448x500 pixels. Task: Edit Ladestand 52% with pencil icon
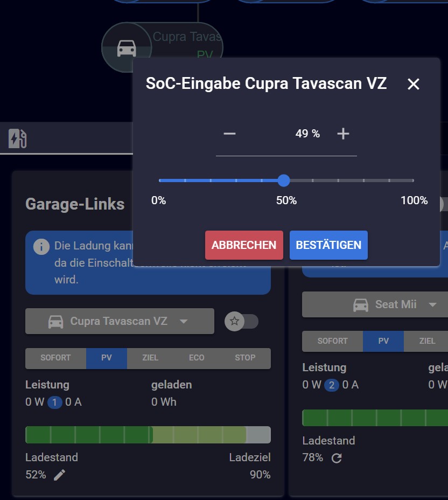[60, 475]
